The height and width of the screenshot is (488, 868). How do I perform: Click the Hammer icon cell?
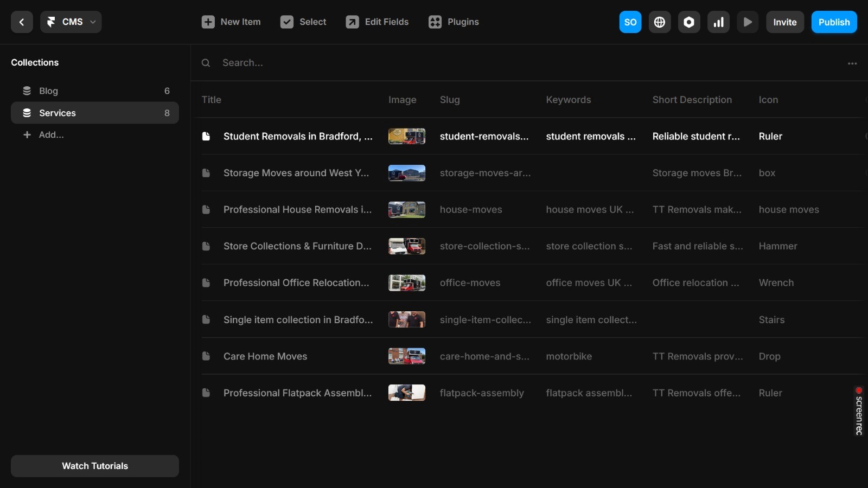(x=778, y=246)
